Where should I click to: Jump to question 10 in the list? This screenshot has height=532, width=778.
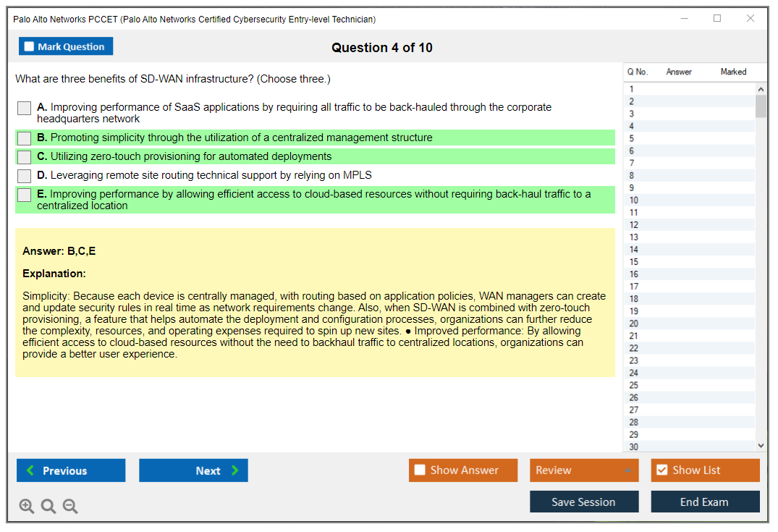click(x=634, y=200)
